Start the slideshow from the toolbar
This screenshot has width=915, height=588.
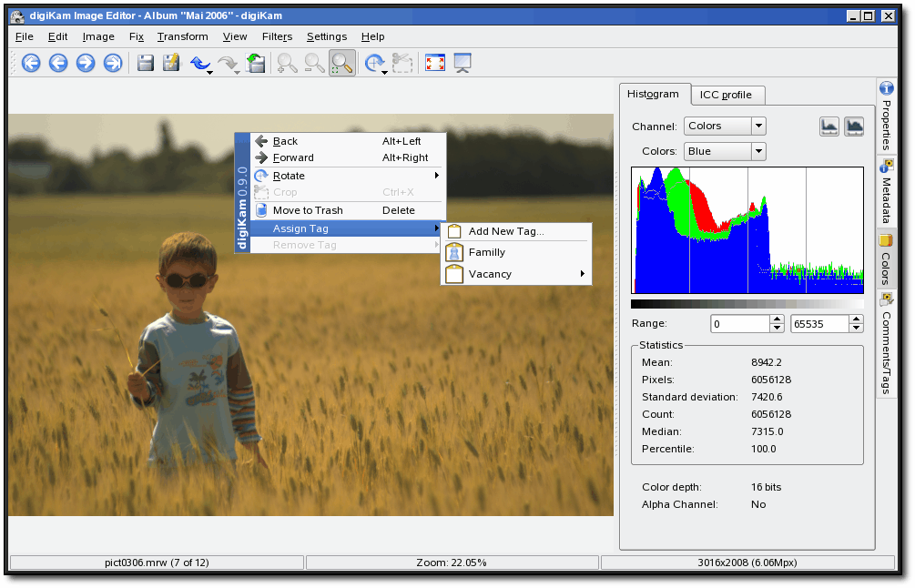click(463, 63)
